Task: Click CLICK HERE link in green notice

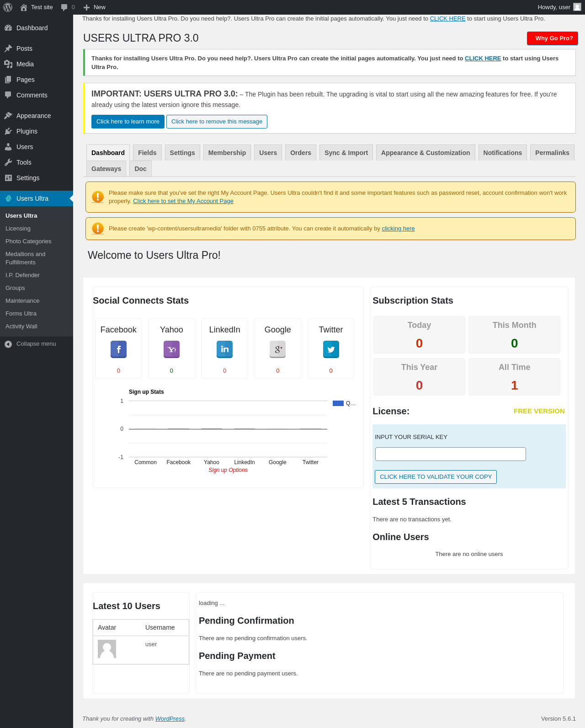Action: (x=483, y=59)
